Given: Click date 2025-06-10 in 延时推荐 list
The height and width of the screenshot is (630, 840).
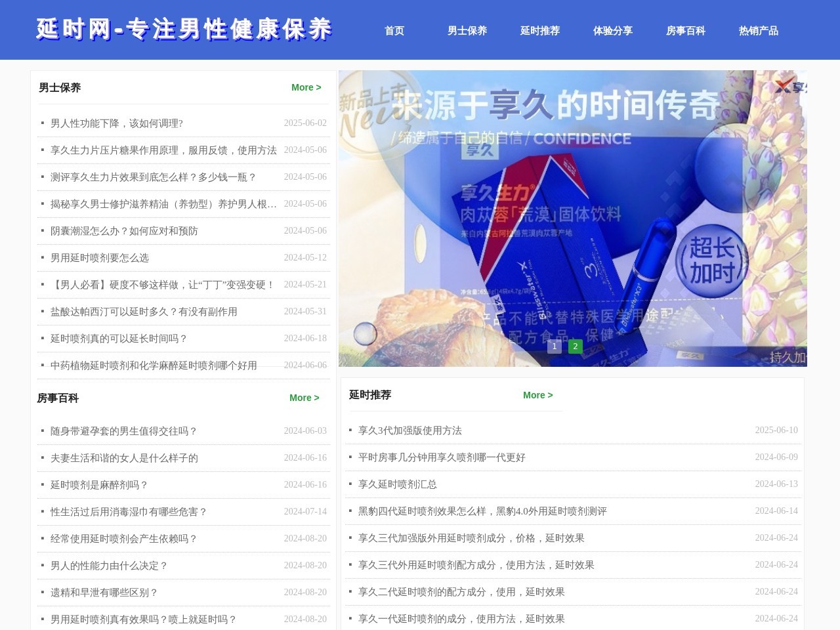Looking at the screenshot, I should (776, 430).
